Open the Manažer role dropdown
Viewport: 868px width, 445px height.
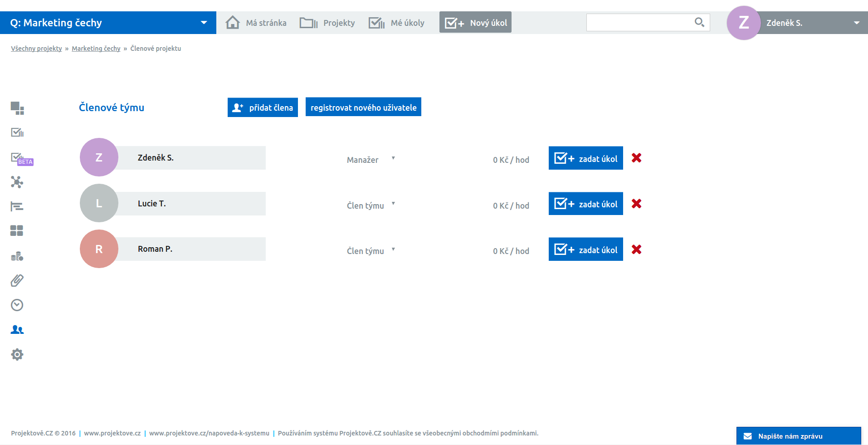[x=371, y=159]
